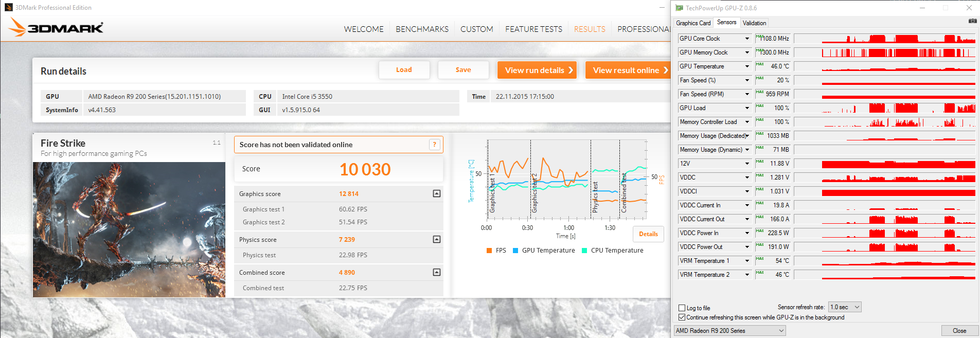This screenshot has width=980, height=338.
Task: Click the blue GPU Temperature legend swatch
Action: pyautogui.click(x=515, y=251)
